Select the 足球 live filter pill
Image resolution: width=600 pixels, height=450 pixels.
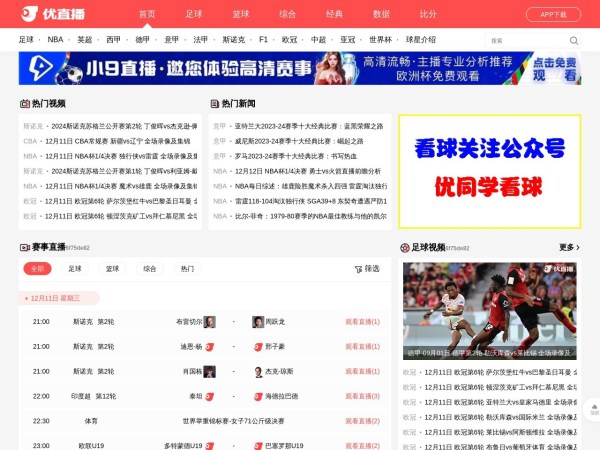(x=75, y=269)
